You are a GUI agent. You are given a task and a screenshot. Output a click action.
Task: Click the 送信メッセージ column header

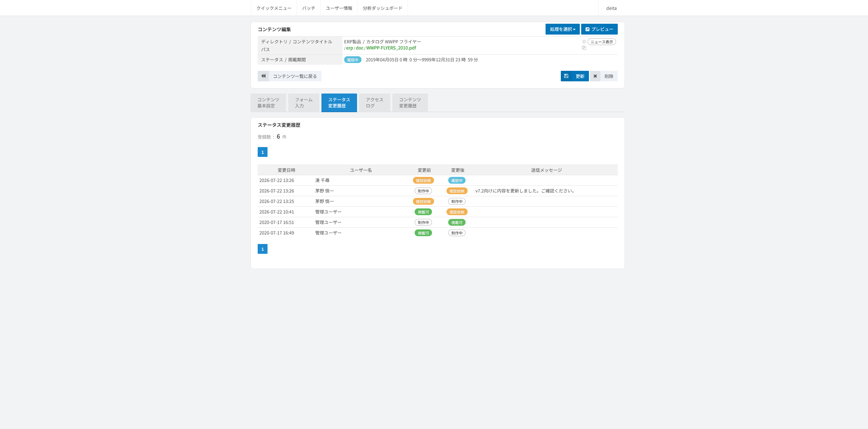point(546,170)
